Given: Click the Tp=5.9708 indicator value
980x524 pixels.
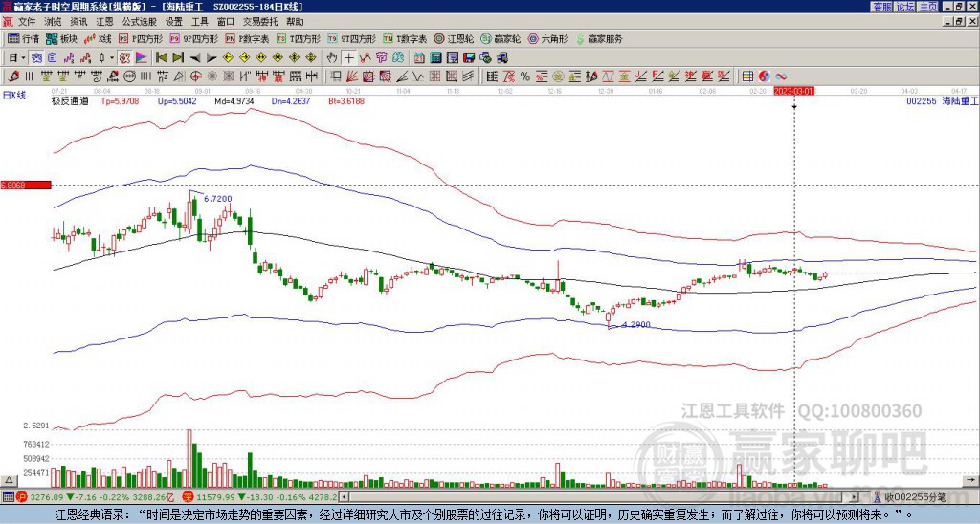Looking at the screenshot, I should tap(121, 100).
